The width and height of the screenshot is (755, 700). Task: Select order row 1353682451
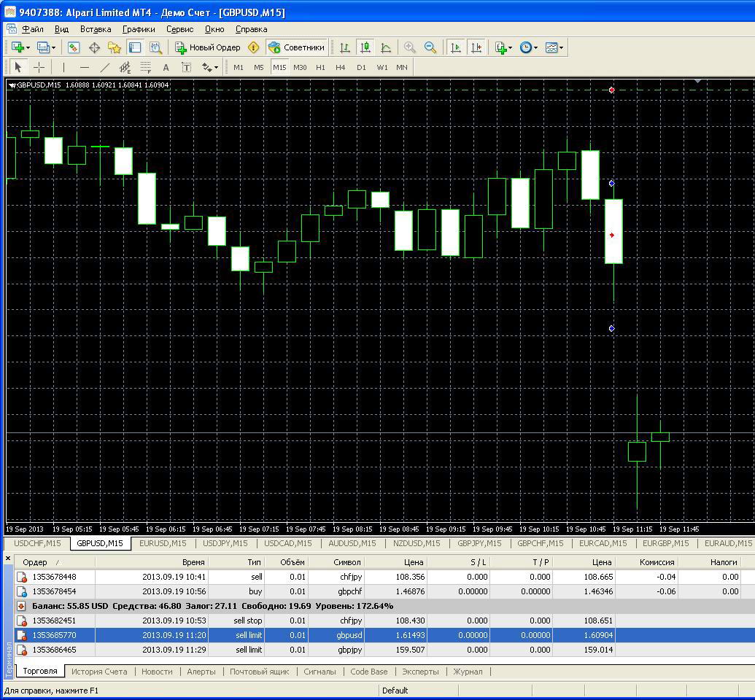(x=384, y=621)
